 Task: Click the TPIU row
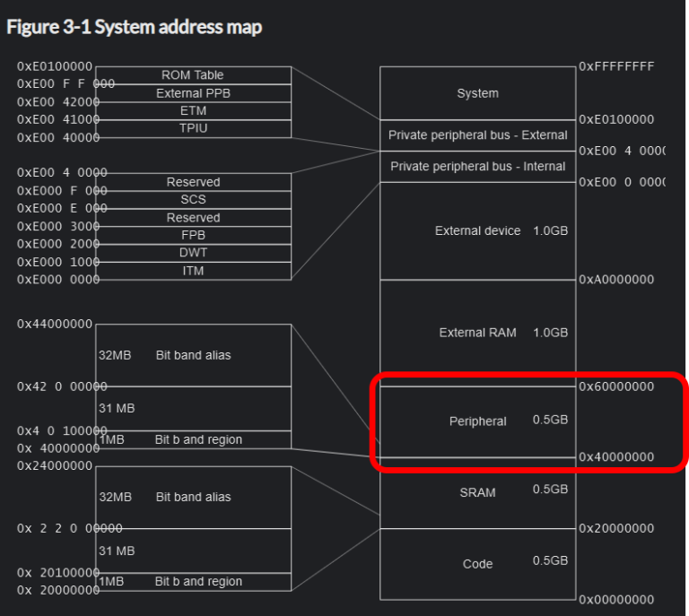pyautogui.click(x=193, y=128)
